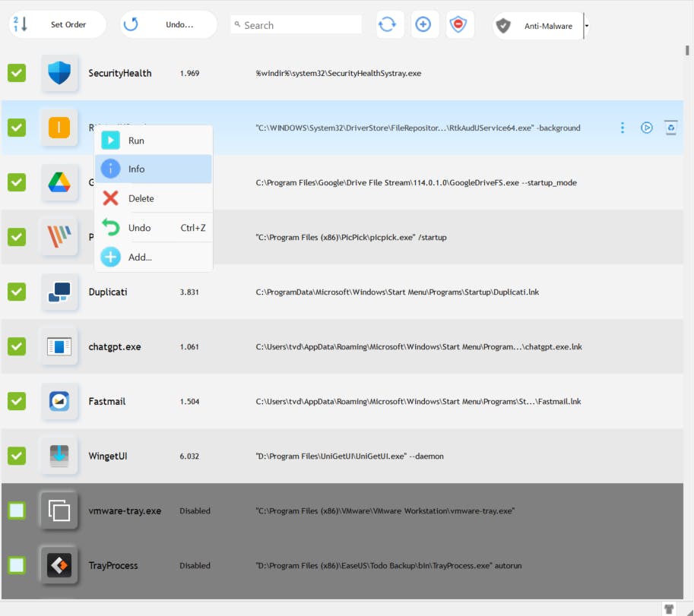
Task: Click the Fastmail app icon
Action: coord(59,401)
